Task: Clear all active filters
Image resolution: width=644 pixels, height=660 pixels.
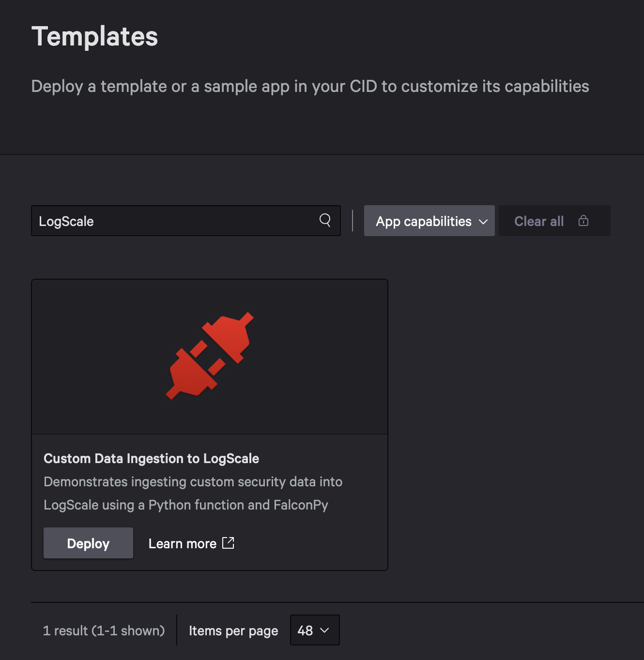Action: (x=539, y=221)
